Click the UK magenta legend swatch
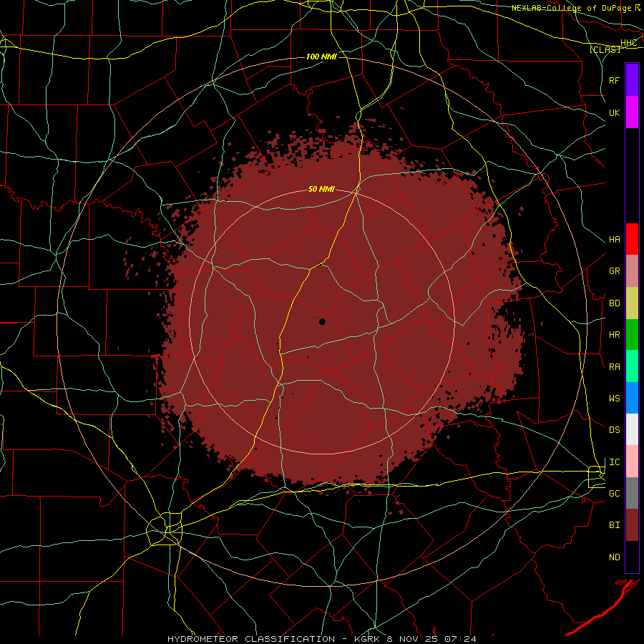 click(632, 112)
